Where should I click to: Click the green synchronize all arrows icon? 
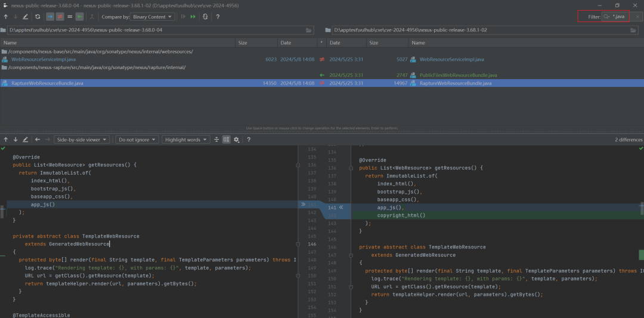(x=193, y=17)
